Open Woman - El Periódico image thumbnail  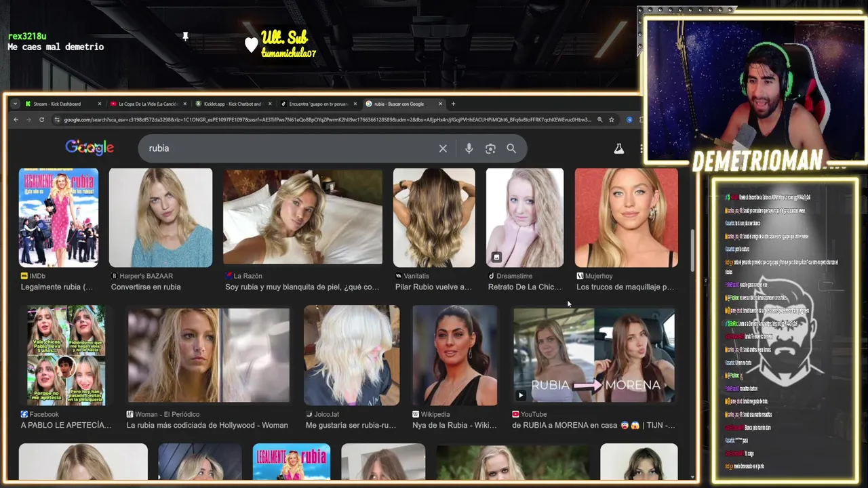[209, 355]
